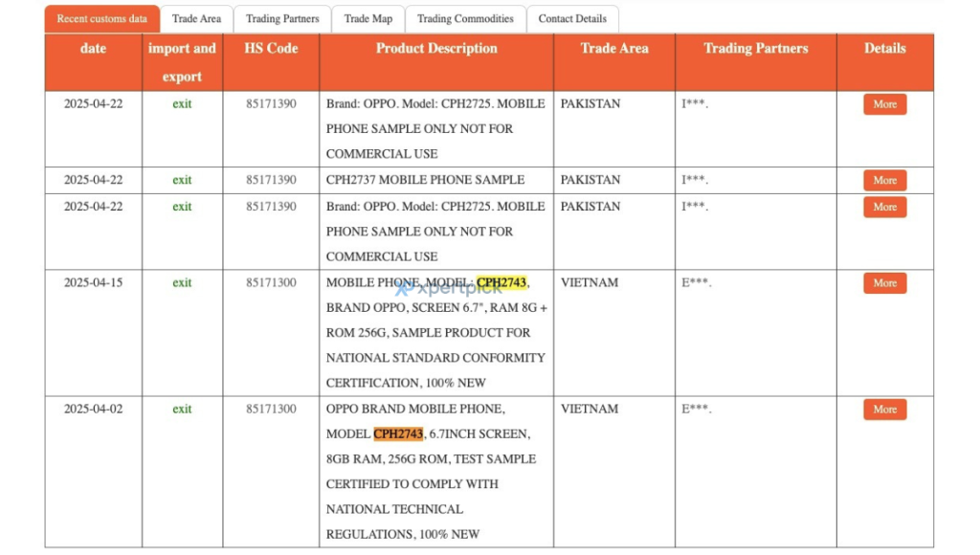The image size is (980, 555).
Task: Click partner I***. in CPH2737 row
Action: [695, 180]
